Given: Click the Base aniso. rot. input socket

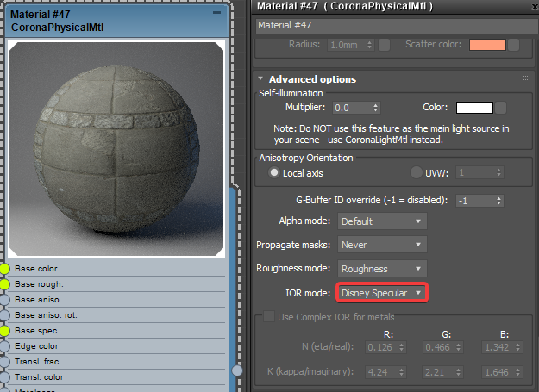Looking at the screenshot, I should click(4, 315).
